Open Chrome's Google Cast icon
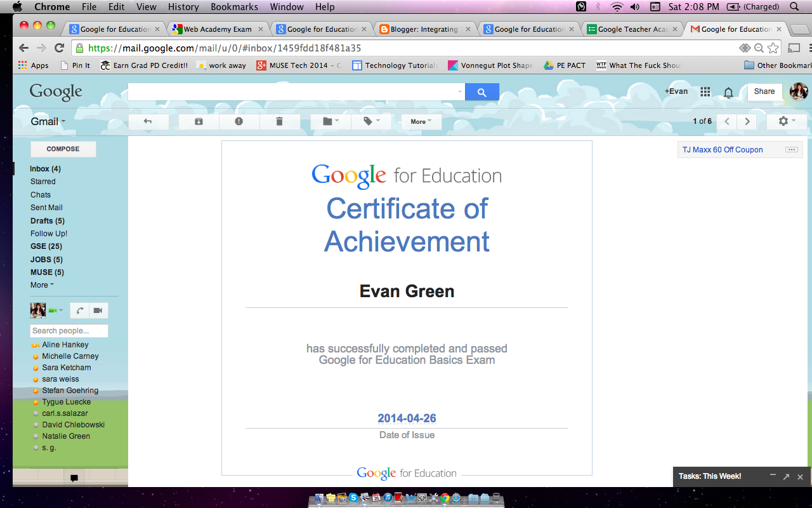 794,47
